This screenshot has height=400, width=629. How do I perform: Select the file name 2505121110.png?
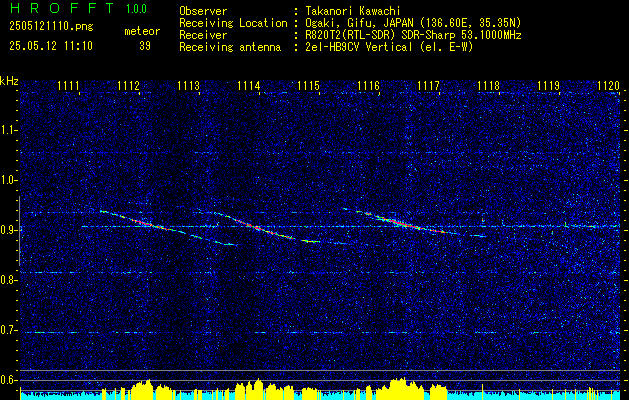click(51, 27)
